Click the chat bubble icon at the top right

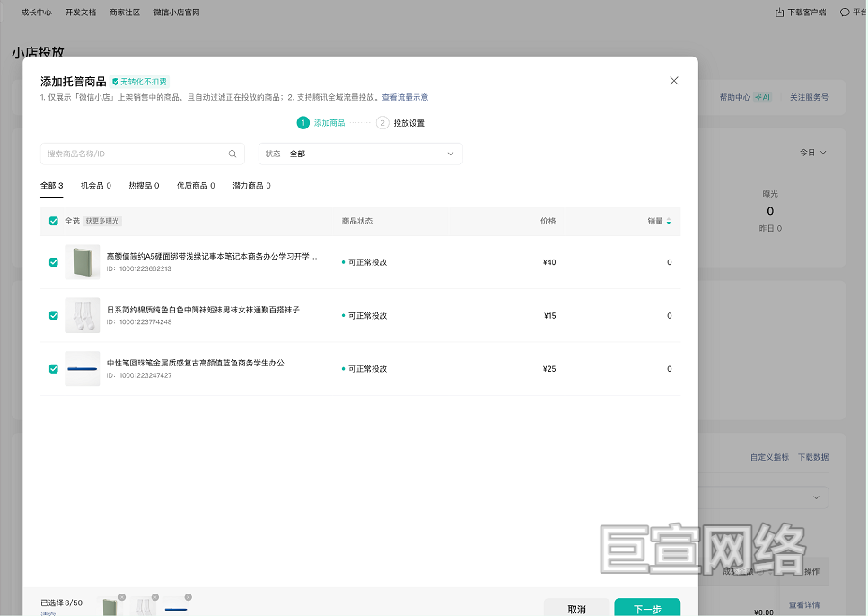844,13
